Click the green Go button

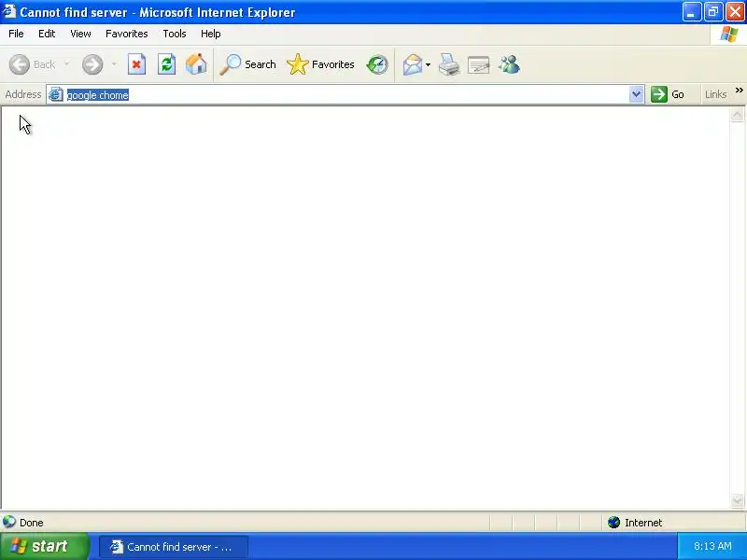point(668,94)
